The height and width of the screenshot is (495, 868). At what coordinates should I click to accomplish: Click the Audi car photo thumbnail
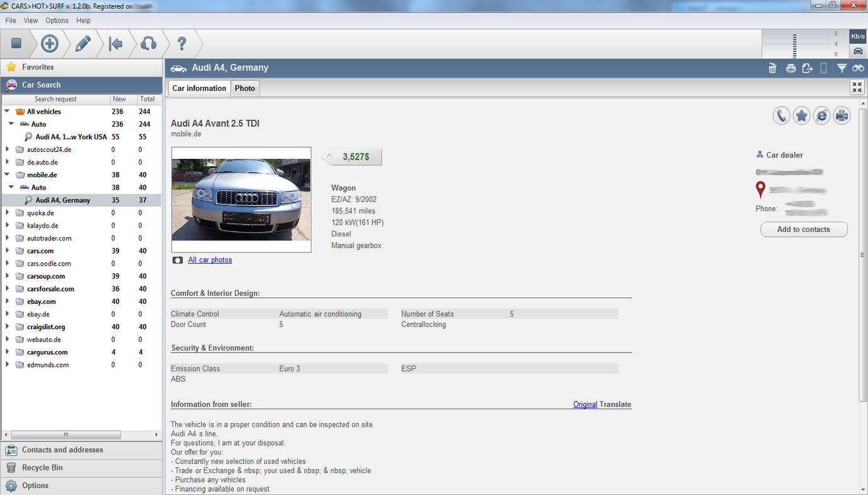pos(241,200)
